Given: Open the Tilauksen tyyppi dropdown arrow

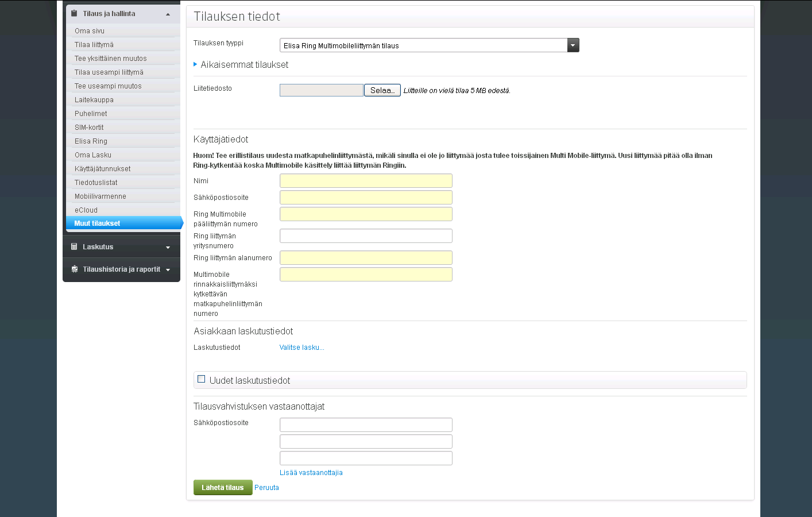Looking at the screenshot, I should coord(573,45).
